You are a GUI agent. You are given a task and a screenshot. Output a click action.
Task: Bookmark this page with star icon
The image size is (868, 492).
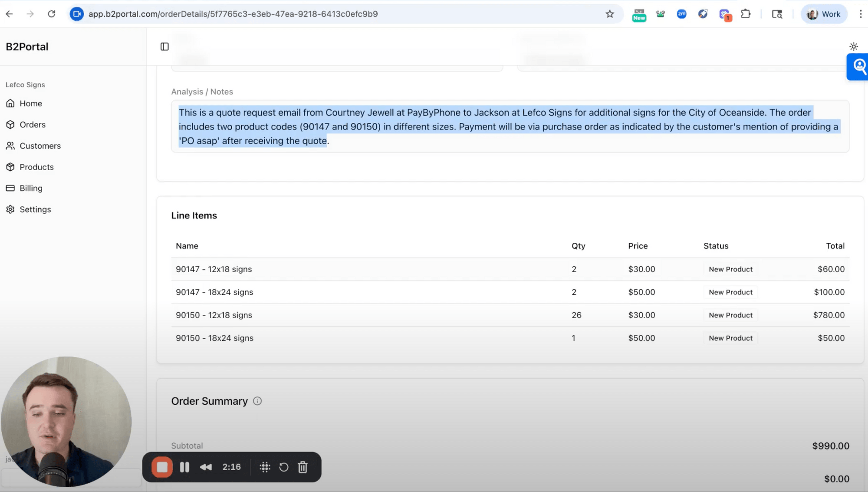[610, 14]
